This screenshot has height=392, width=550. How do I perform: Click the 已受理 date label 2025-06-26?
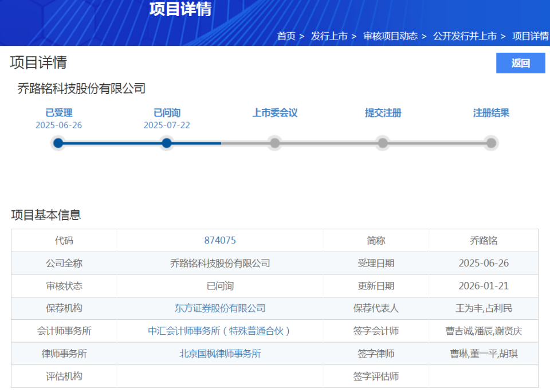coord(58,125)
